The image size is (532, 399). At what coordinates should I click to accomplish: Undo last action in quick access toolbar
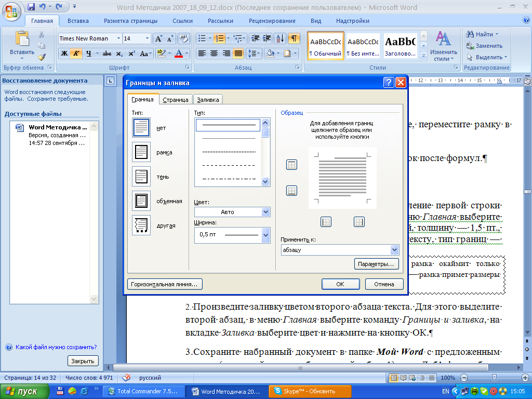(43, 7)
